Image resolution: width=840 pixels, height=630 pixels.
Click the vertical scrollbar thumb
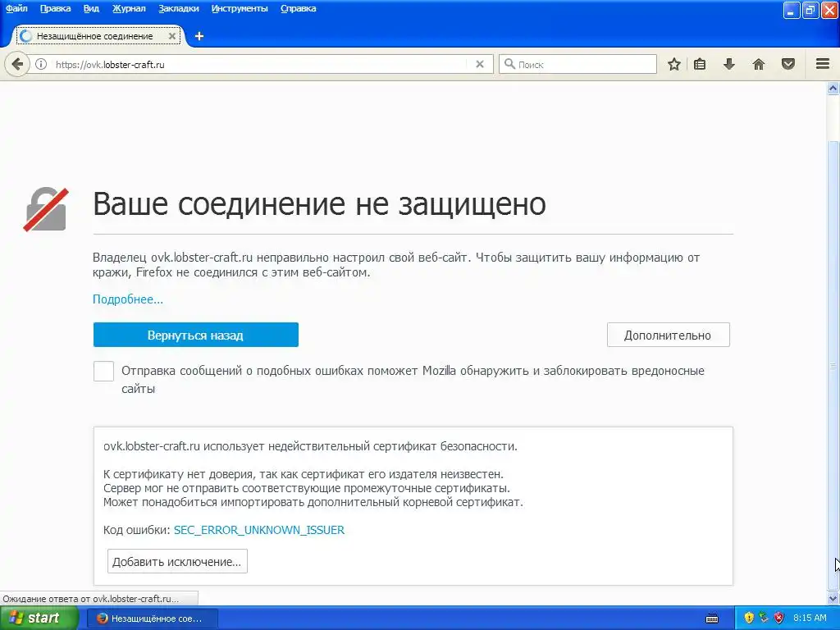[x=833, y=367]
